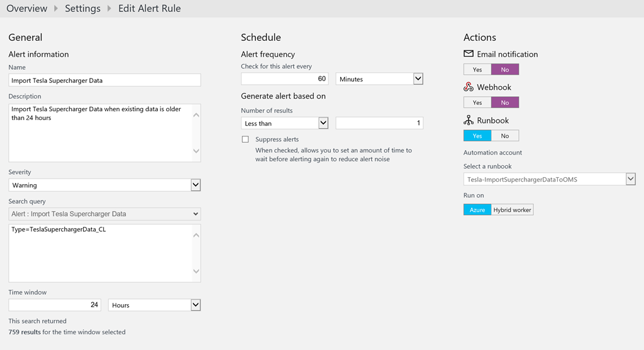
Task: Disable Runbook by selecting No
Action: (505, 136)
